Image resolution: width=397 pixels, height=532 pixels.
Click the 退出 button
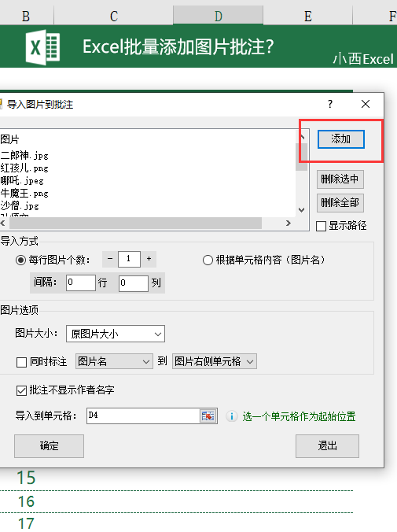(x=327, y=446)
